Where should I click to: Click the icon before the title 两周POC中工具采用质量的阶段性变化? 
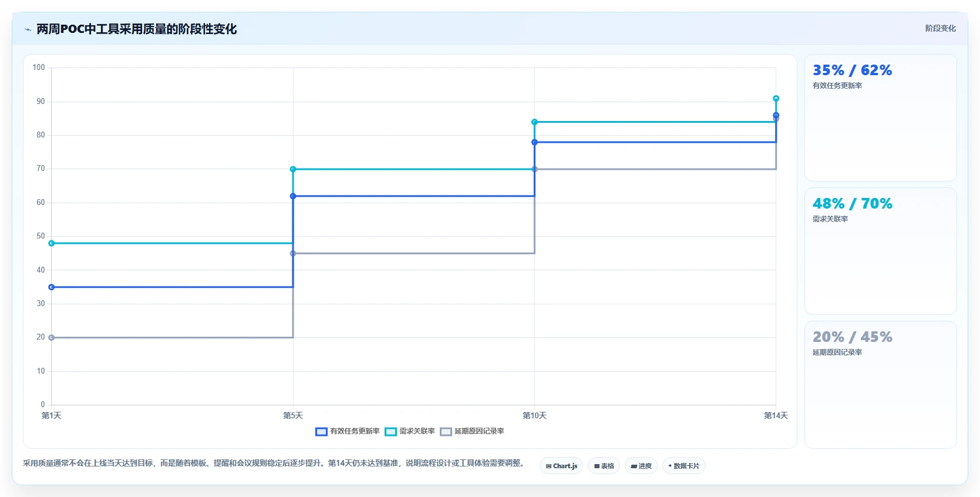point(28,29)
